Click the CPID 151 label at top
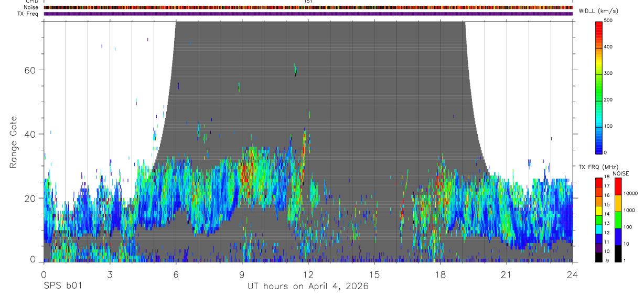 coord(308,2)
